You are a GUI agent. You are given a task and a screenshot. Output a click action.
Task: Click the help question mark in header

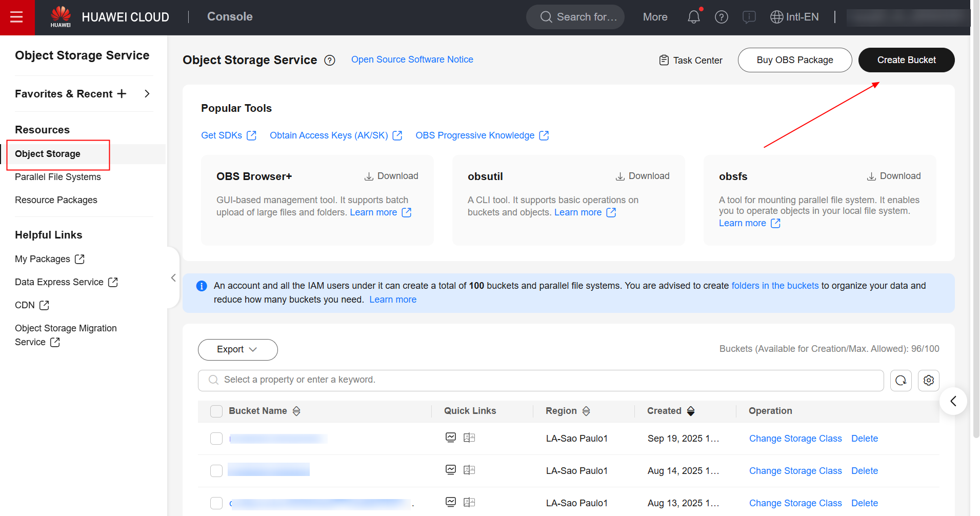click(x=721, y=17)
